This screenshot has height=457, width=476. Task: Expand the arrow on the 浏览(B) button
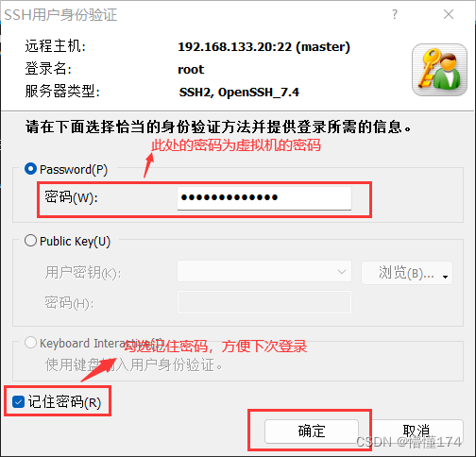coord(445,277)
